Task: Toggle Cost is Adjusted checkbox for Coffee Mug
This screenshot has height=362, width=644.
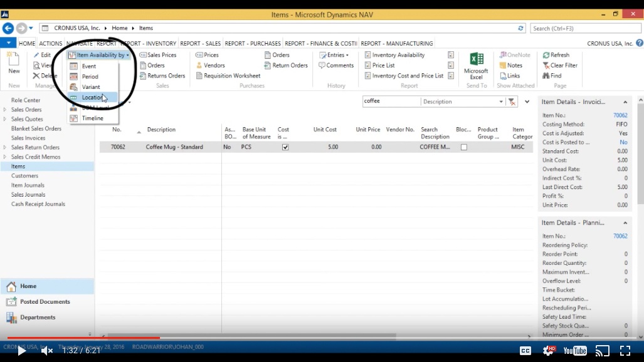Action: point(285,147)
